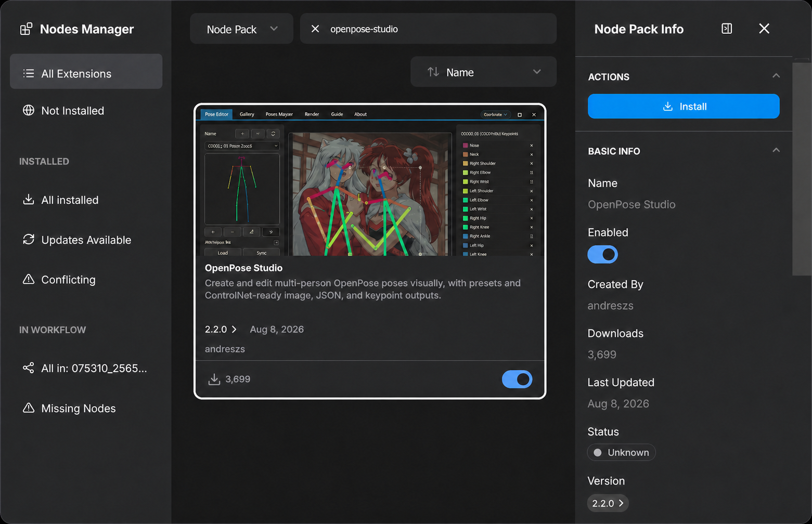Click the Node Pack Info panel title

pyautogui.click(x=639, y=29)
